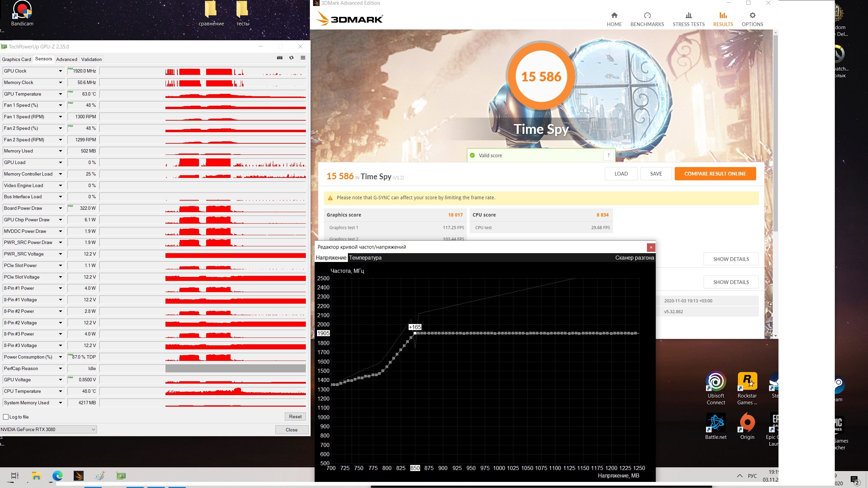Click the +165 curve point at 850 mV
Screen dimensions: 868x488
click(x=415, y=333)
